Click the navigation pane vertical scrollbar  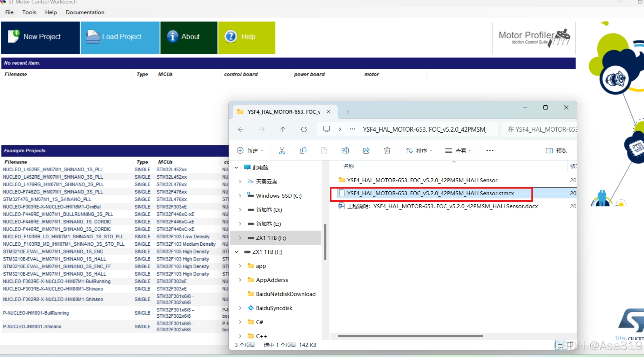pos(325,242)
